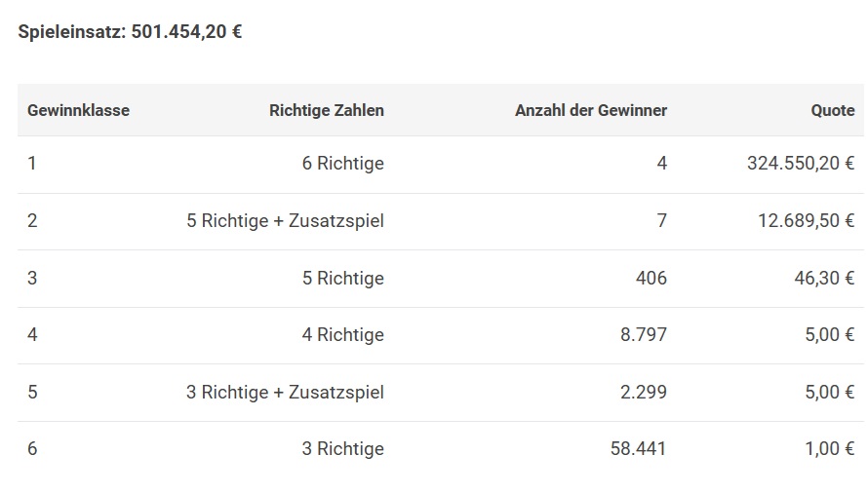
Task: Click the Gewinnklasse column header
Action: (x=78, y=110)
